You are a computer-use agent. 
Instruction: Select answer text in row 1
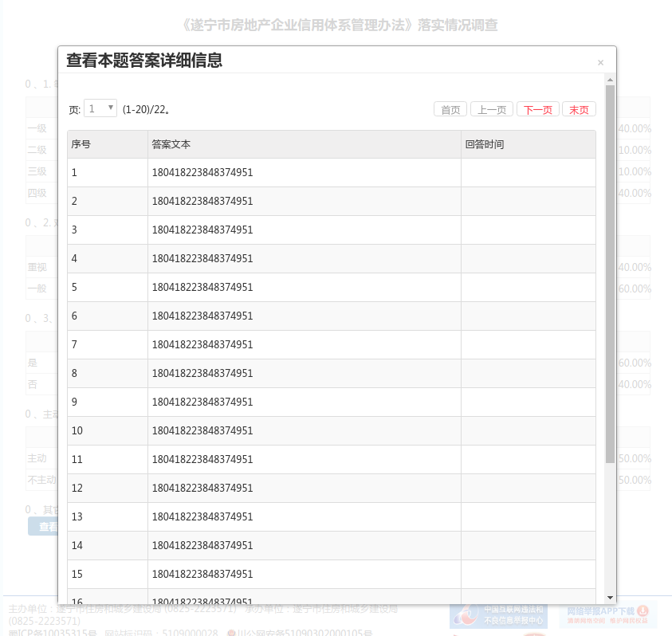202,173
